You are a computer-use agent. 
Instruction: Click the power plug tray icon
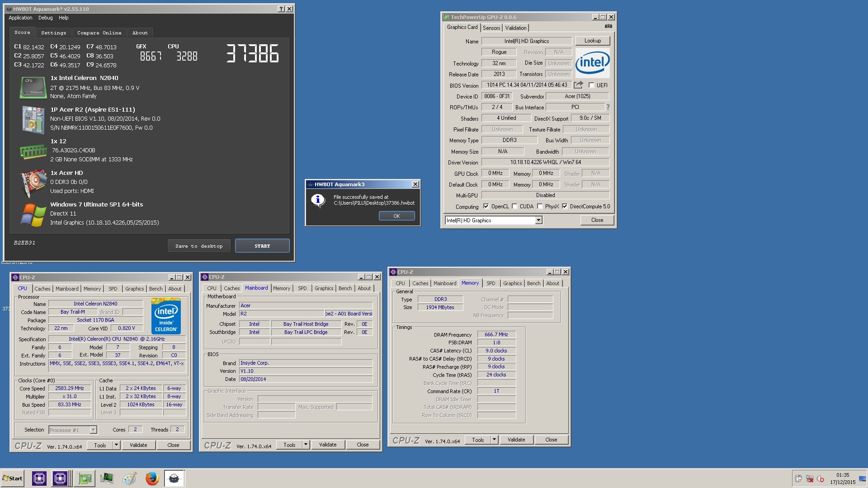[798, 479]
